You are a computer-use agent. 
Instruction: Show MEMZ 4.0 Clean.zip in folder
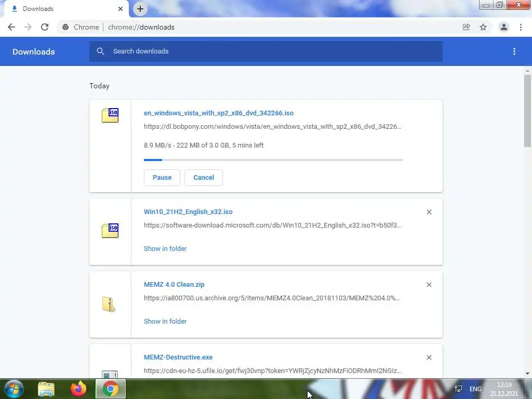[x=165, y=321]
